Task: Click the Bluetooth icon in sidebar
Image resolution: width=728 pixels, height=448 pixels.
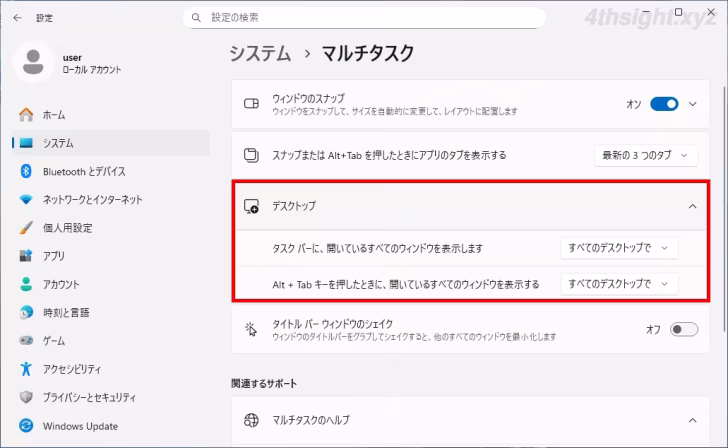Action: tap(26, 171)
